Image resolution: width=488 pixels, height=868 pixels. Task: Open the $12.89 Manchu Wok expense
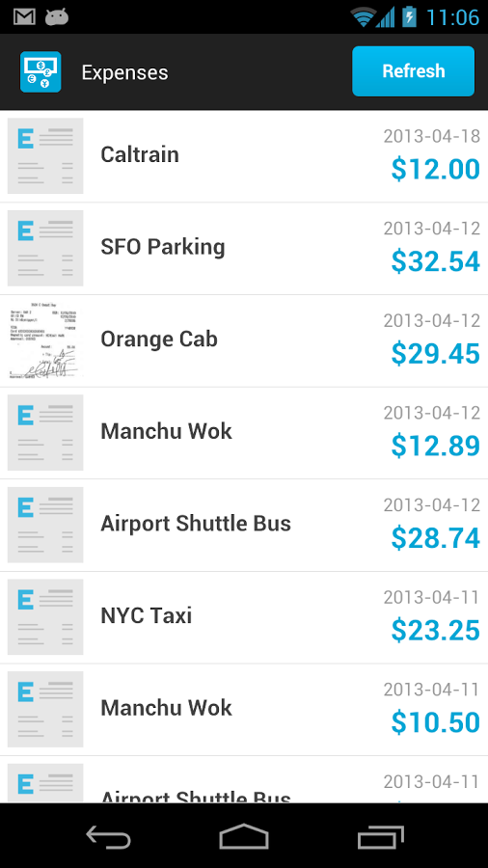point(244,433)
